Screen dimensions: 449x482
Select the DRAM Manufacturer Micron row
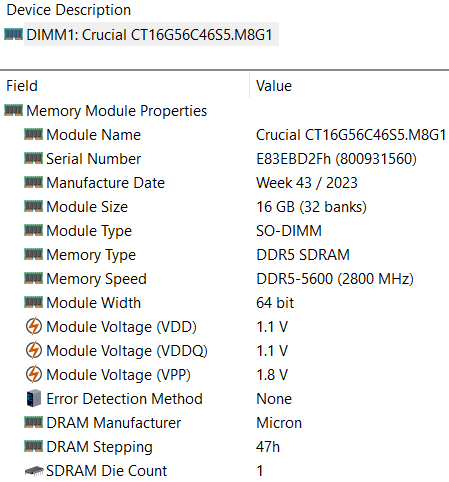tap(224, 423)
